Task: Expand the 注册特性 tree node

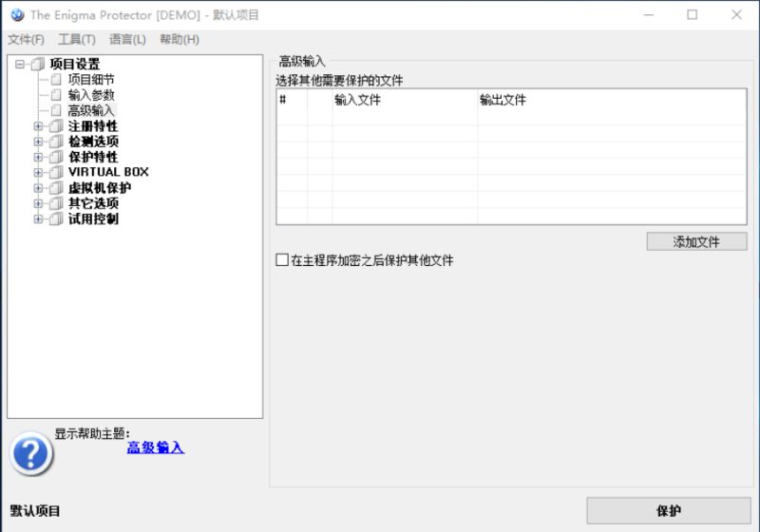Action: pyautogui.click(x=38, y=126)
